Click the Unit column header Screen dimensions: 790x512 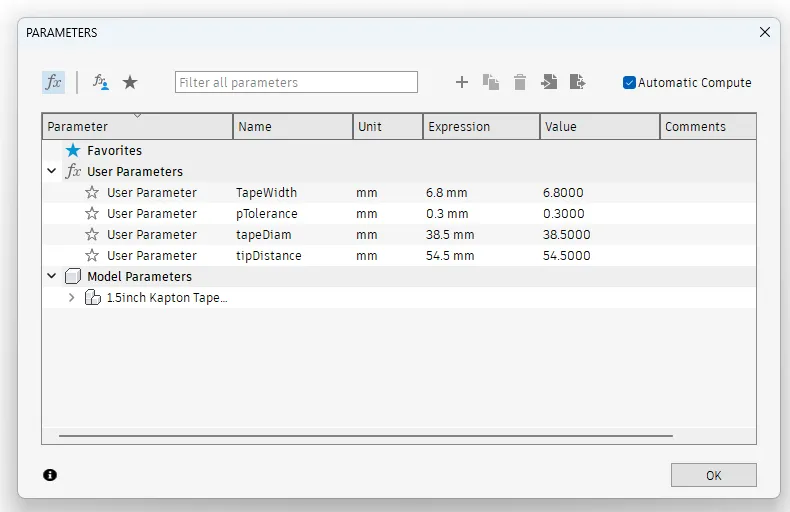pyautogui.click(x=388, y=126)
